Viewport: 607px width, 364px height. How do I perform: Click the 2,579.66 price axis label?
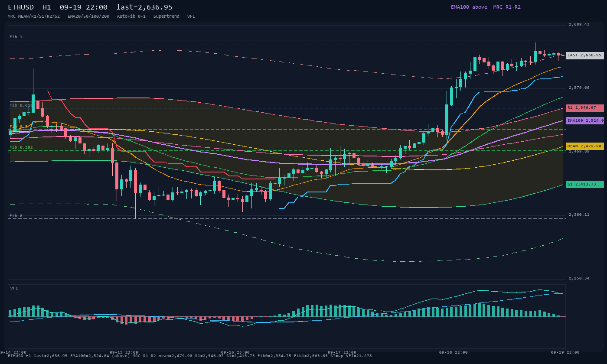[x=579, y=88]
